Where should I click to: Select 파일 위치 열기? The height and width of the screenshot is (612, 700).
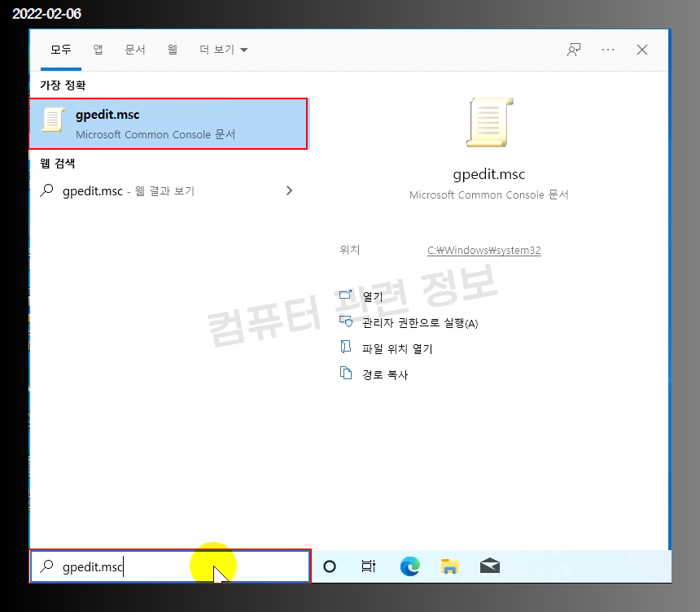(397, 348)
